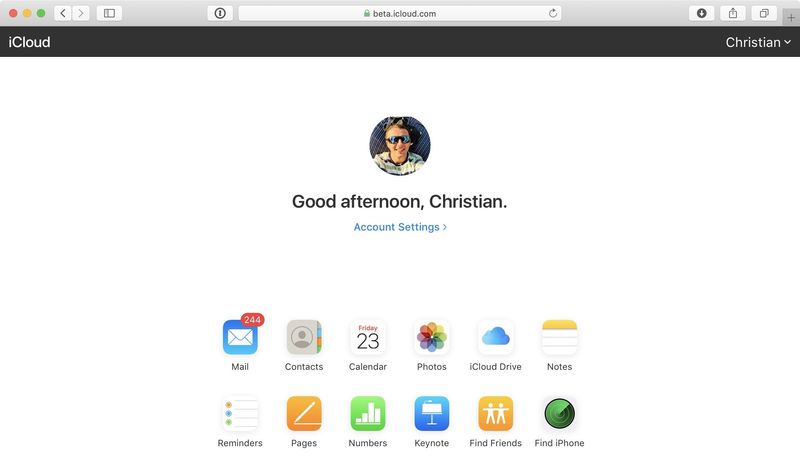Launch the Numbers app icon
The height and width of the screenshot is (458, 800).
click(367, 414)
